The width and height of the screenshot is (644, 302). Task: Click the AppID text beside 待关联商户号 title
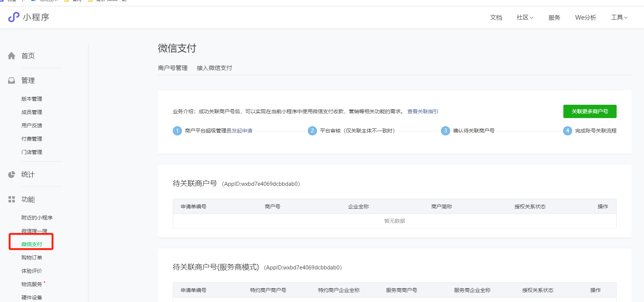pyautogui.click(x=261, y=184)
